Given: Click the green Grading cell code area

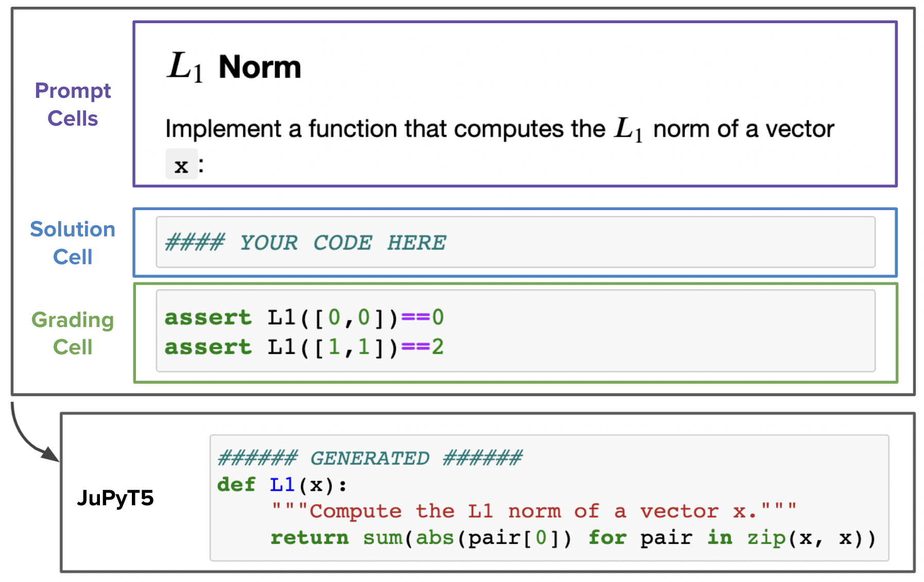Looking at the screenshot, I should [x=516, y=331].
